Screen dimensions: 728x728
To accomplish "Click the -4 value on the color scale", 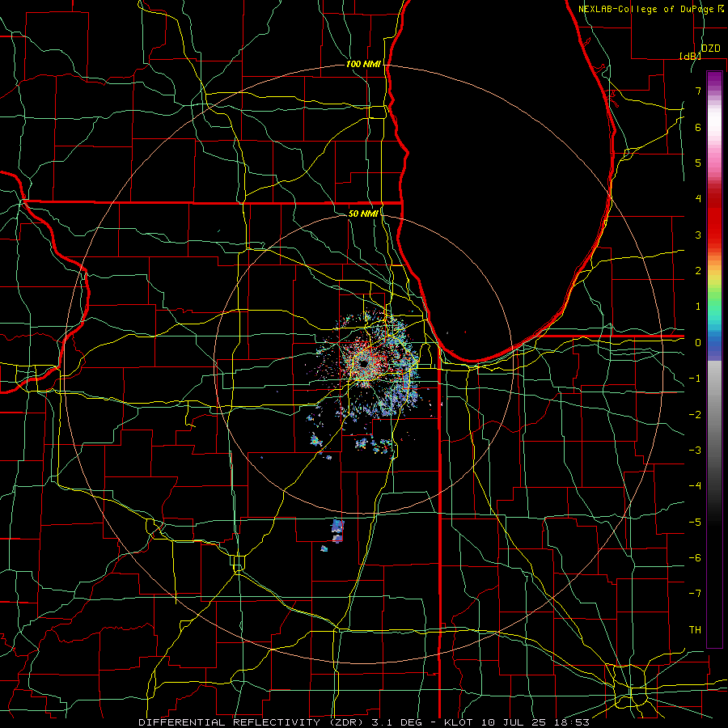I will [x=695, y=486].
